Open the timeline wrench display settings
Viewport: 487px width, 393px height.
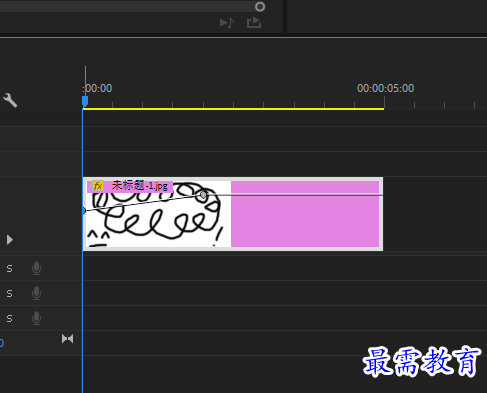[10, 100]
